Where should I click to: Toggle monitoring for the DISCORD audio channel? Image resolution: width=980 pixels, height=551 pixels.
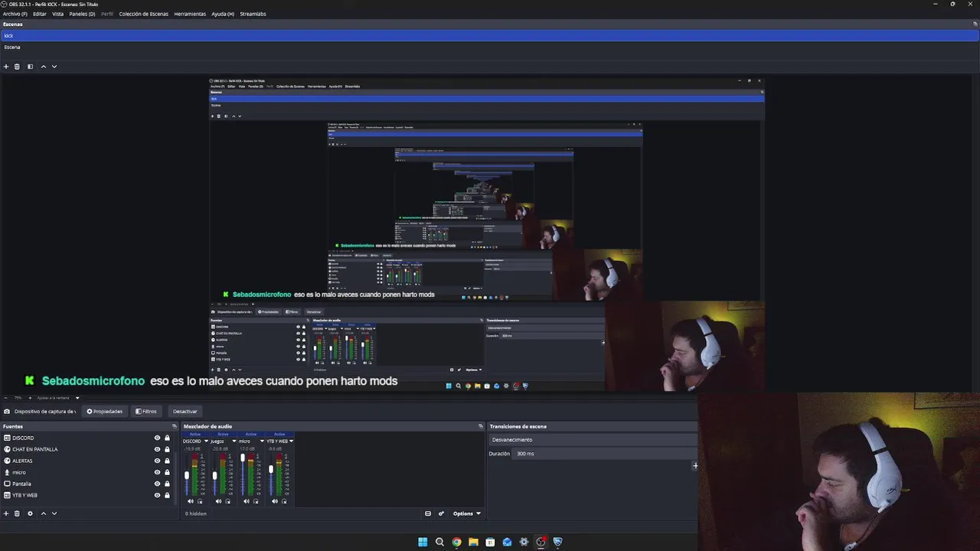[x=200, y=501]
